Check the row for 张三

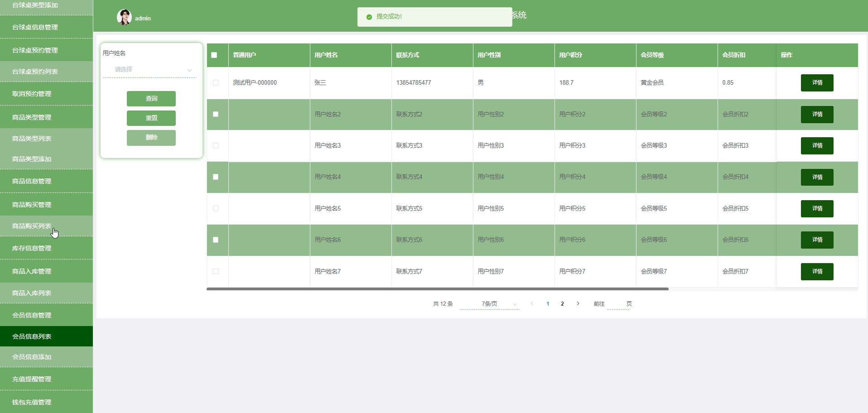216,82
